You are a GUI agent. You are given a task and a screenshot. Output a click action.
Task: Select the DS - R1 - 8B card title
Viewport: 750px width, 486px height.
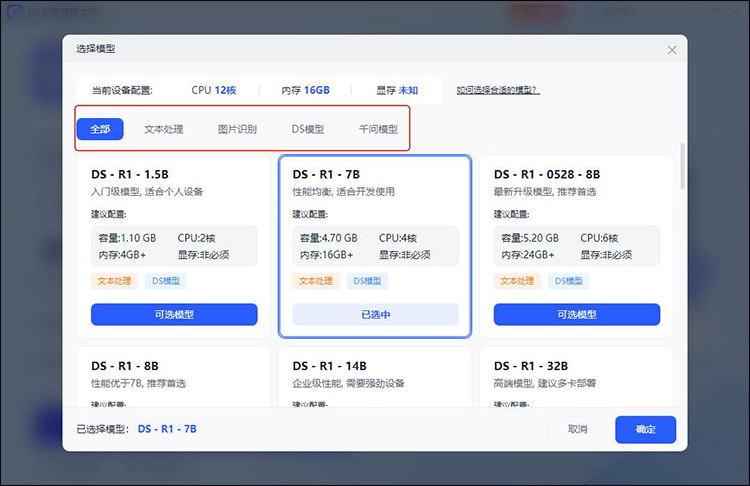[125, 366]
